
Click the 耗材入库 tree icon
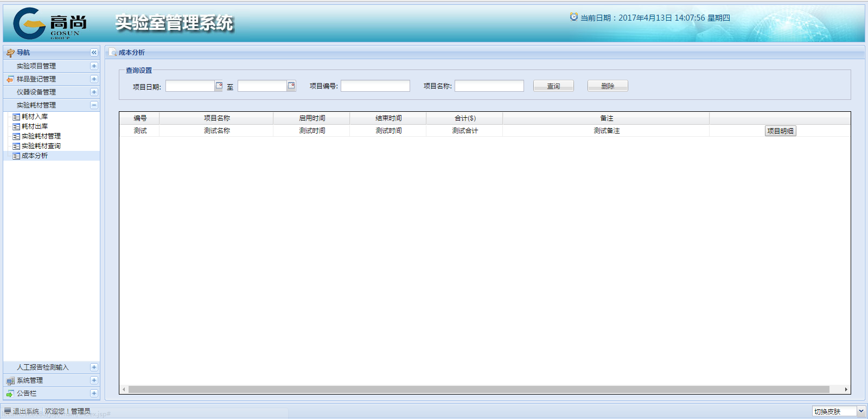pyautogui.click(x=16, y=117)
